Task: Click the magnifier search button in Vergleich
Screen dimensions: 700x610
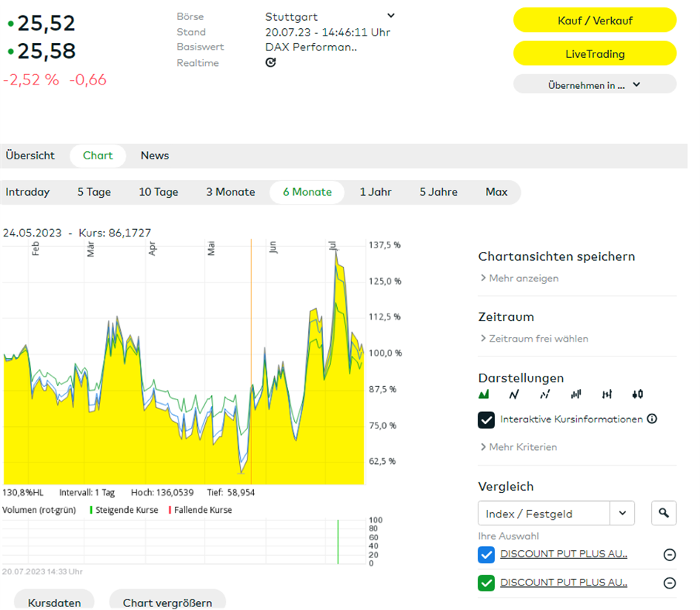Action: pos(664,513)
